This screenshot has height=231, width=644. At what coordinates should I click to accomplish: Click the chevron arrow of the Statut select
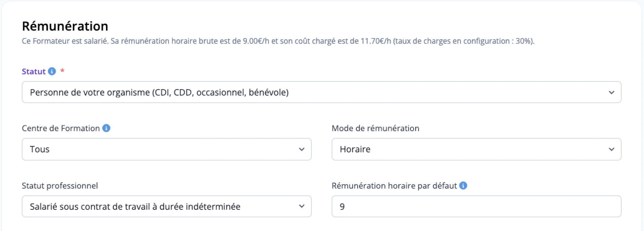tap(611, 92)
